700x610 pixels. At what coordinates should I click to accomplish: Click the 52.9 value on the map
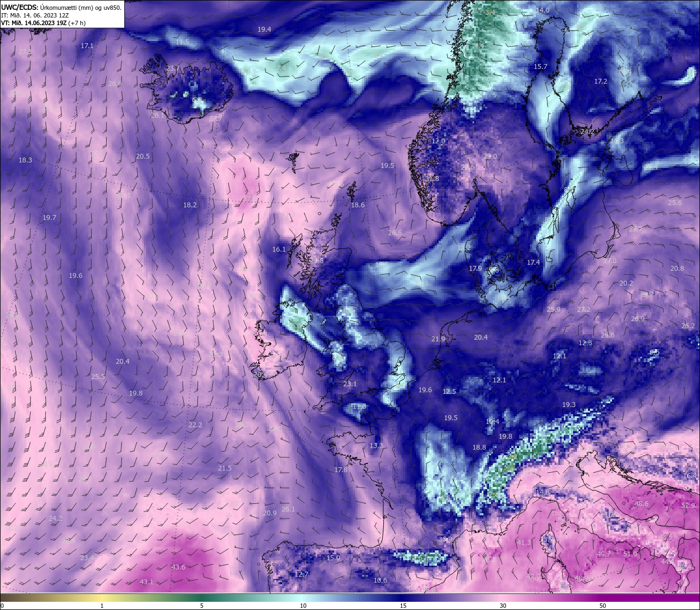[x=688, y=506]
